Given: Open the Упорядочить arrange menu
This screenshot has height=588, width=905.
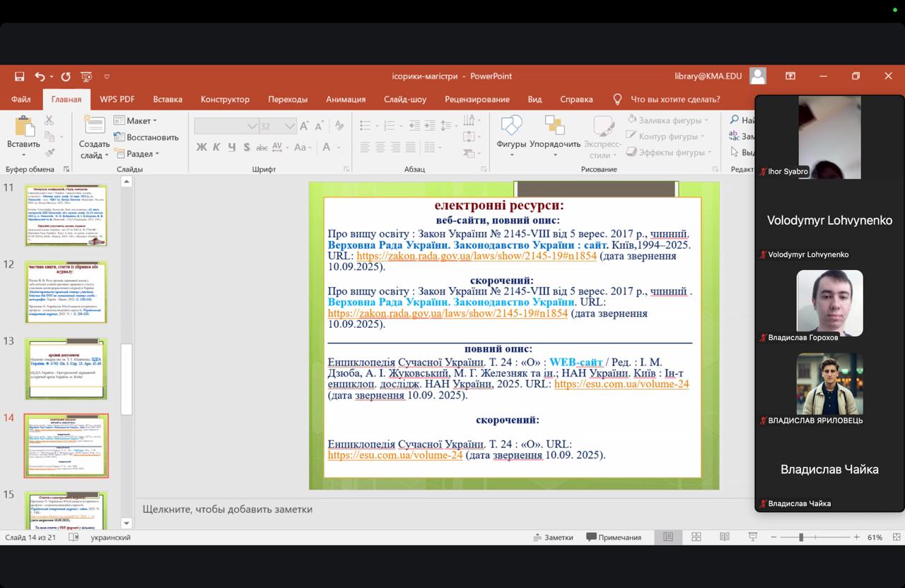Looking at the screenshot, I should click(x=555, y=136).
